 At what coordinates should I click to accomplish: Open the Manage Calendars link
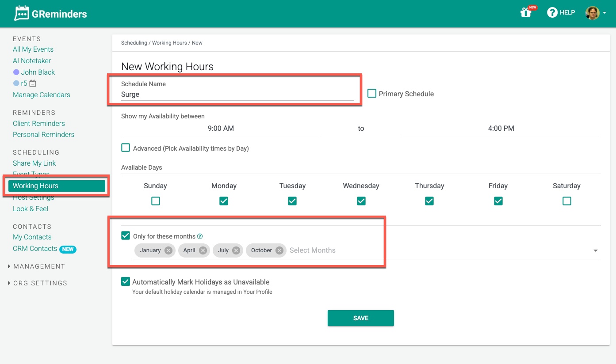[41, 95]
